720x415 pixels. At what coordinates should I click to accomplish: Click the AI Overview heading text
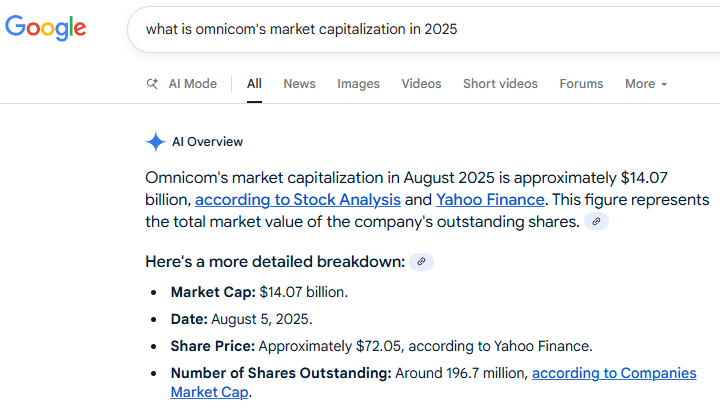(207, 142)
